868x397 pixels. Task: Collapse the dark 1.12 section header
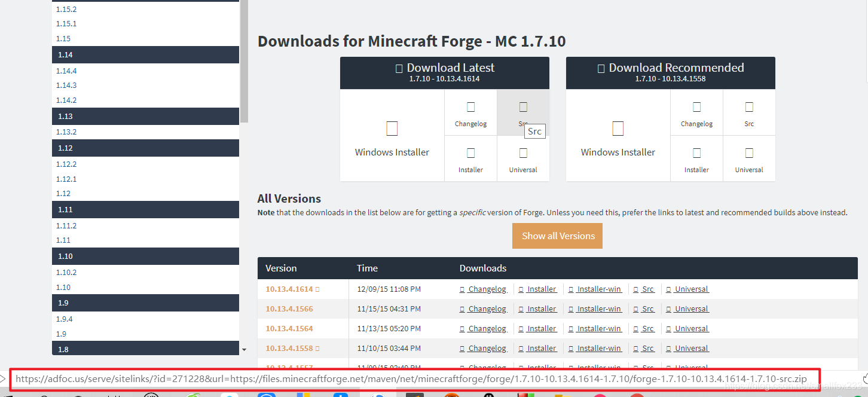click(145, 148)
